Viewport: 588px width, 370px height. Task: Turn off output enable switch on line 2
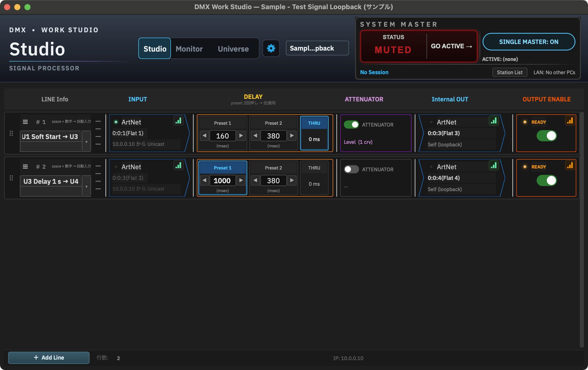tap(547, 180)
